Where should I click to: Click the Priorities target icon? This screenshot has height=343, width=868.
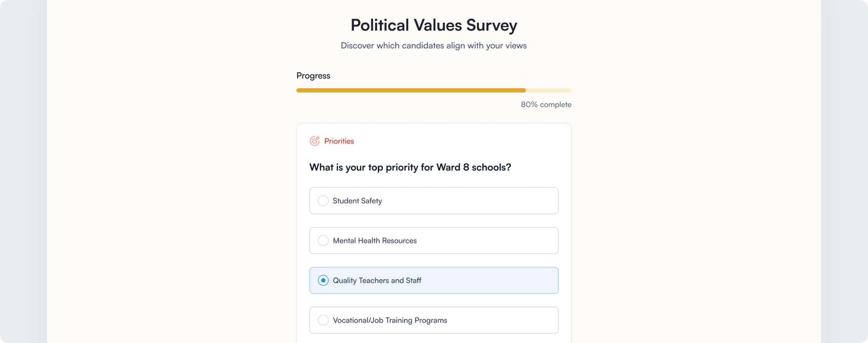click(x=314, y=141)
